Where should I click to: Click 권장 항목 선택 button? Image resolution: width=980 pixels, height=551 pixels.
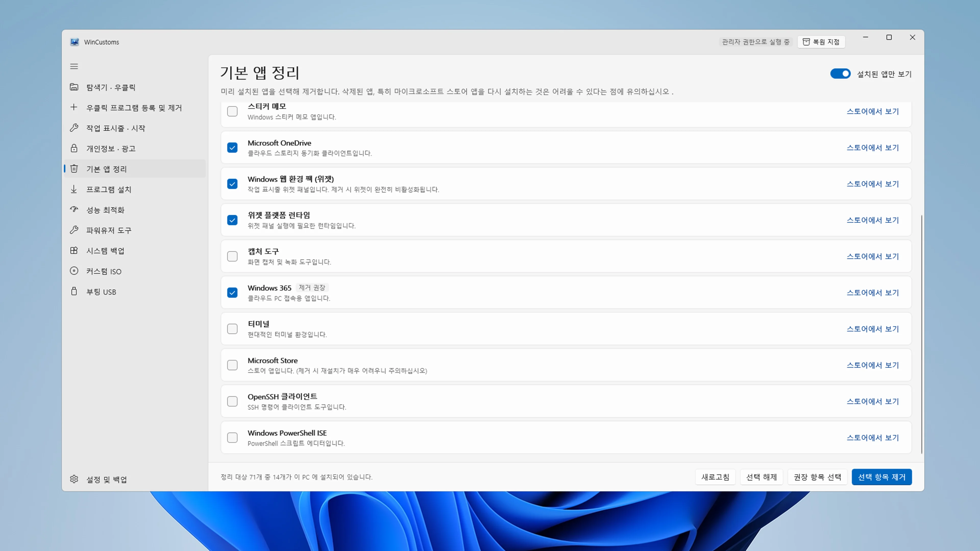coord(817,477)
